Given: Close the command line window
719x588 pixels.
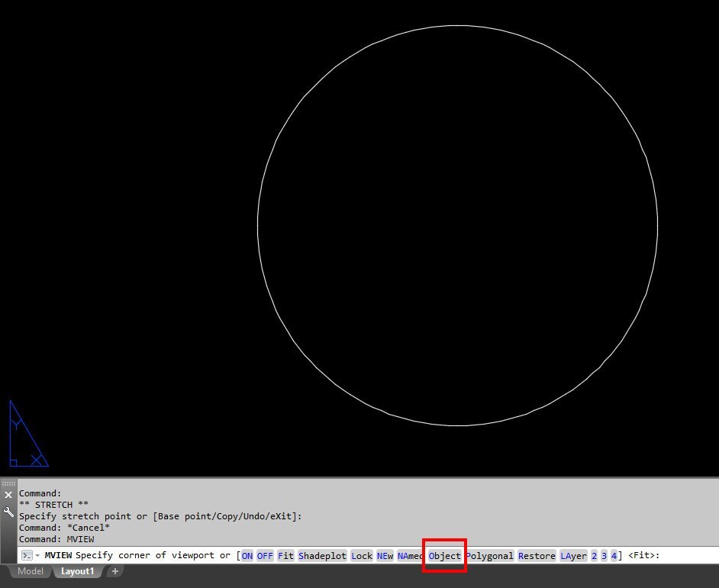Looking at the screenshot, I should tap(8, 495).
